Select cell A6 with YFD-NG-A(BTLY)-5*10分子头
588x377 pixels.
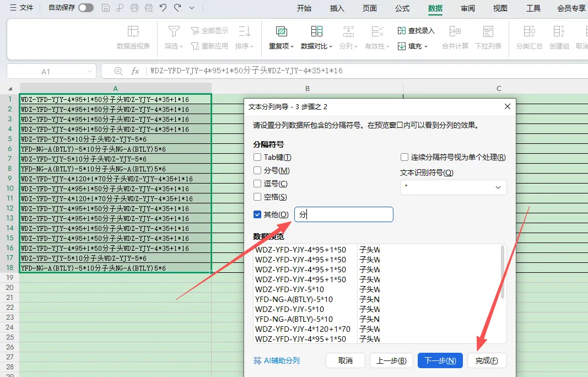click(116, 149)
